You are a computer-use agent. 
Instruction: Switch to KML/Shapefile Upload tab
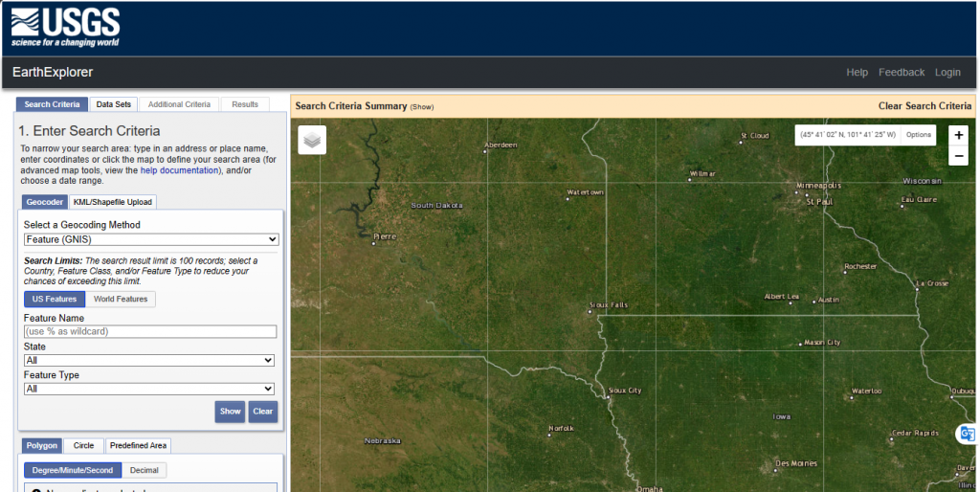113,202
